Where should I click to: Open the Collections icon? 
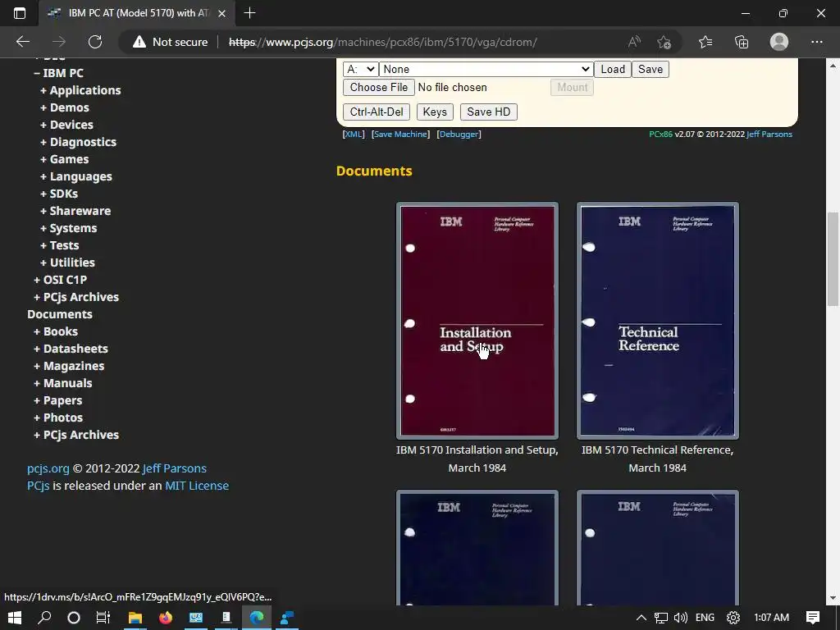point(742,42)
